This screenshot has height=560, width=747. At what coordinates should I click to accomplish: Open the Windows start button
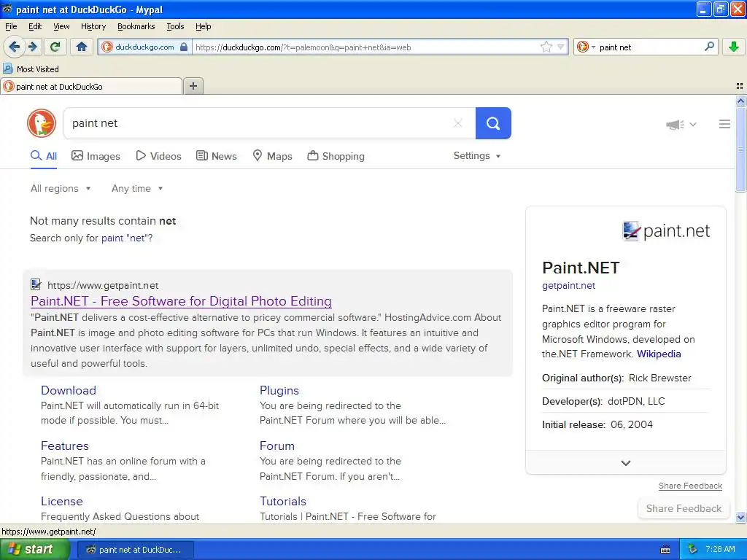point(34,550)
